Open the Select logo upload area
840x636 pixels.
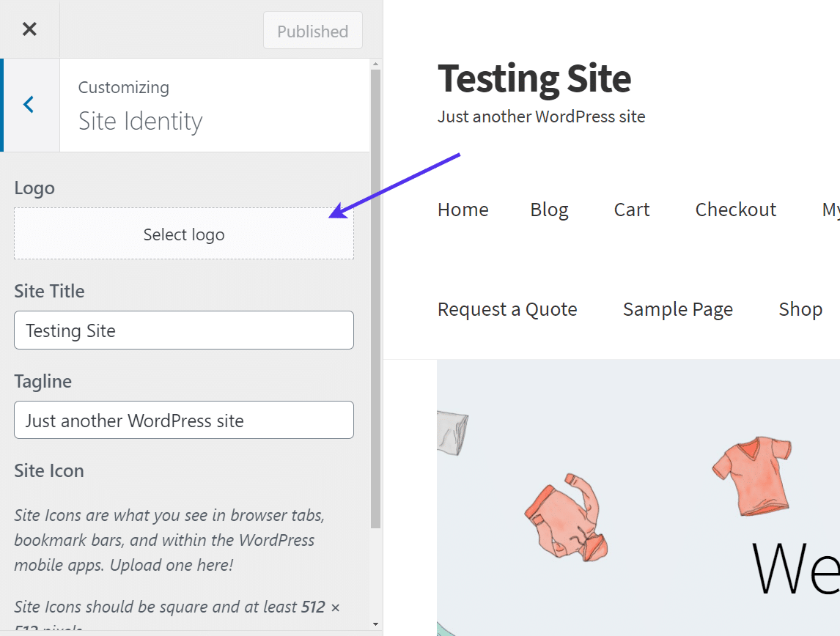tap(183, 234)
